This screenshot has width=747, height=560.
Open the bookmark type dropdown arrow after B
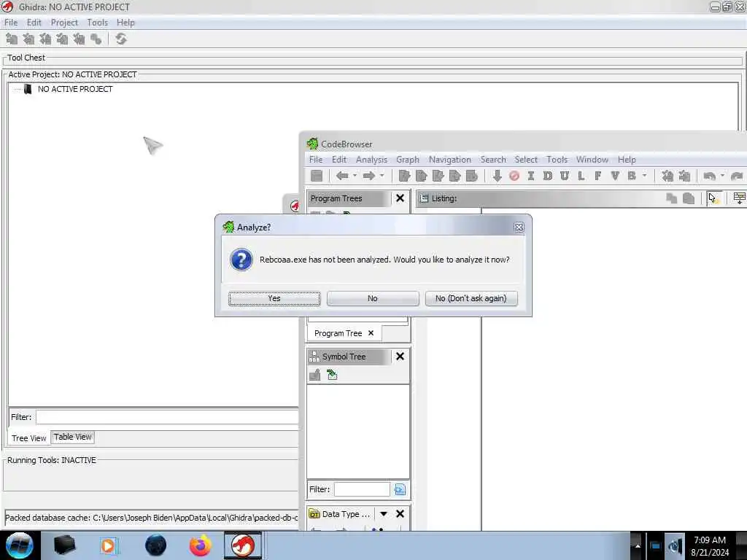645,176
